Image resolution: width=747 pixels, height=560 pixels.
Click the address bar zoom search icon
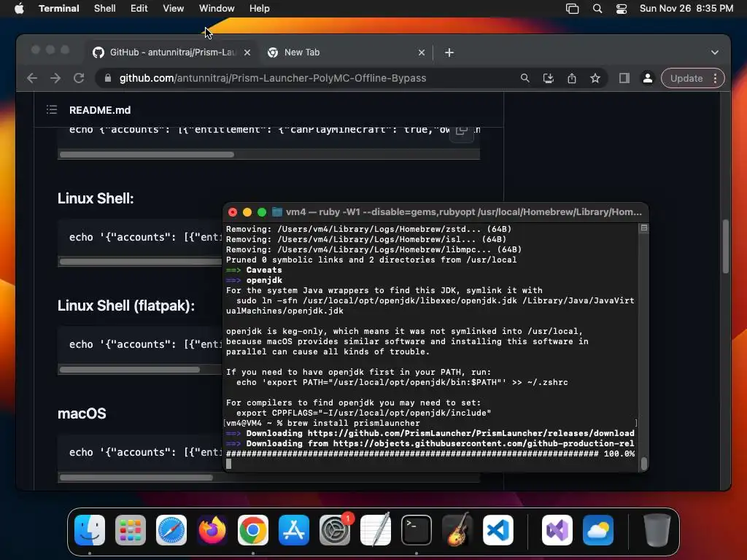tap(525, 78)
